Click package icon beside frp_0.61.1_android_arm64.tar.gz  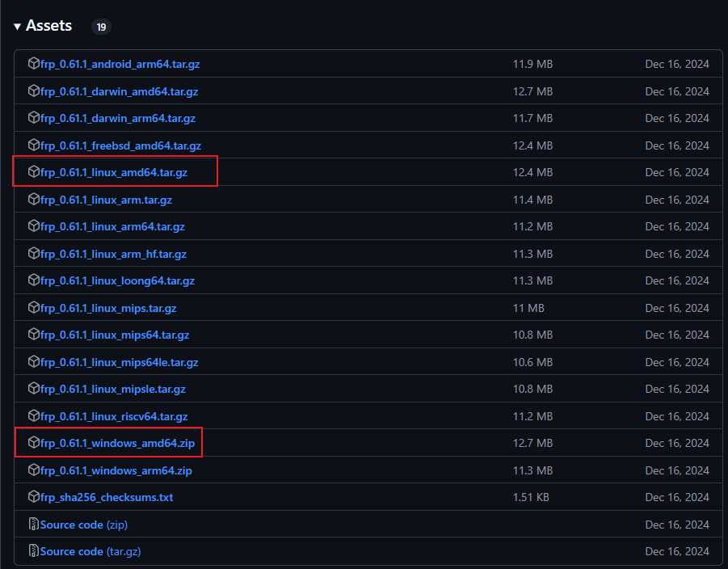(33, 64)
